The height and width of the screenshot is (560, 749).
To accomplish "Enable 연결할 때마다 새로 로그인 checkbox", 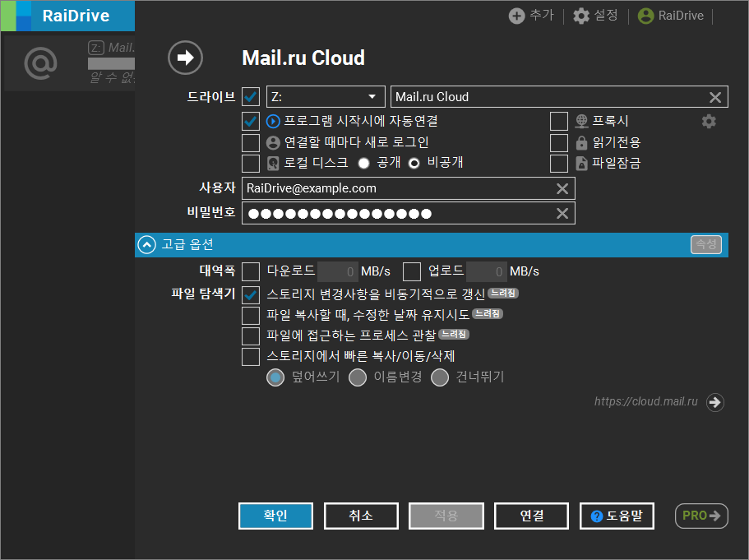I will pyautogui.click(x=251, y=142).
